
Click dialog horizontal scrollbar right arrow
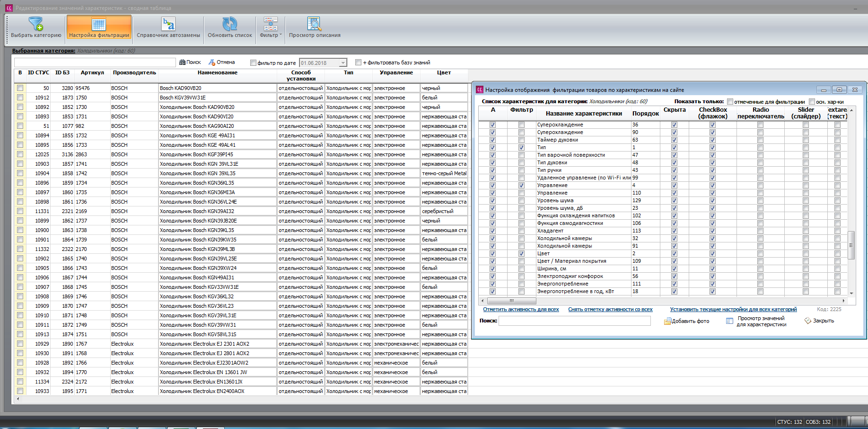click(843, 301)
